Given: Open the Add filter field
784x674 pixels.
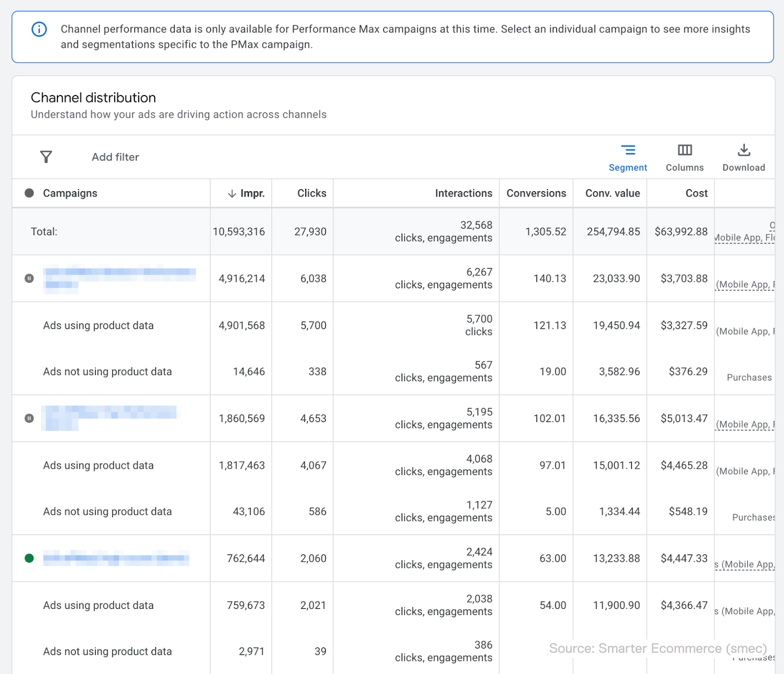Looking at the screenshot, I should [x=115, y=157].
